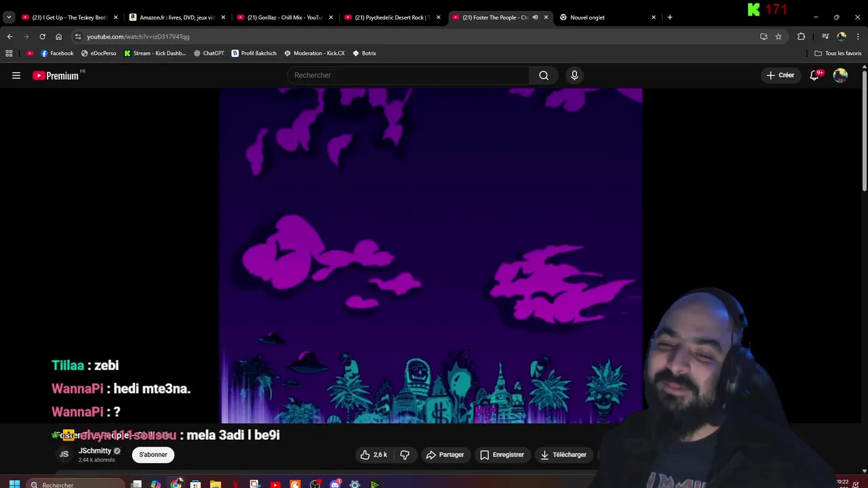The width and height of the screenshot is (868, 488).
Task: Go to the YouTube Premium home logo
Action: point(57,75)
